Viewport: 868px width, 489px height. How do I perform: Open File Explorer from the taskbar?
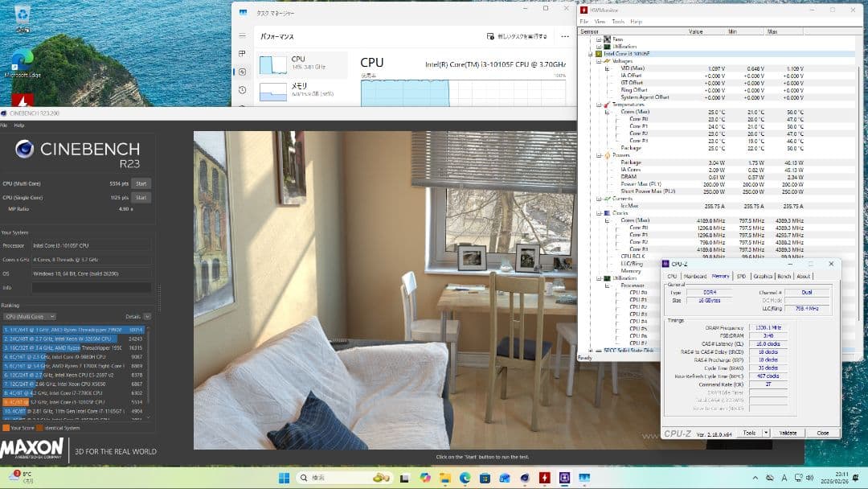[444, 478]
